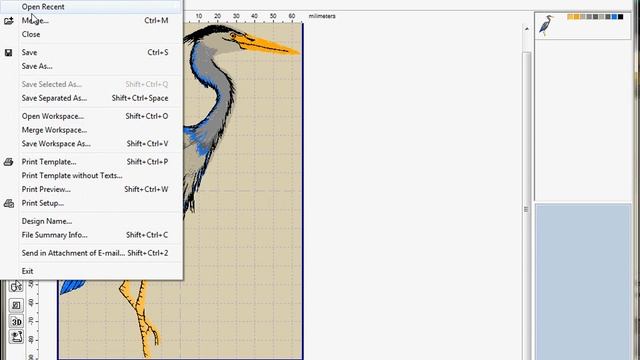Click the printer icon beside Print Template
Image resolution: width=640 pixels, height=360 pixels.
tap(9, 162)
